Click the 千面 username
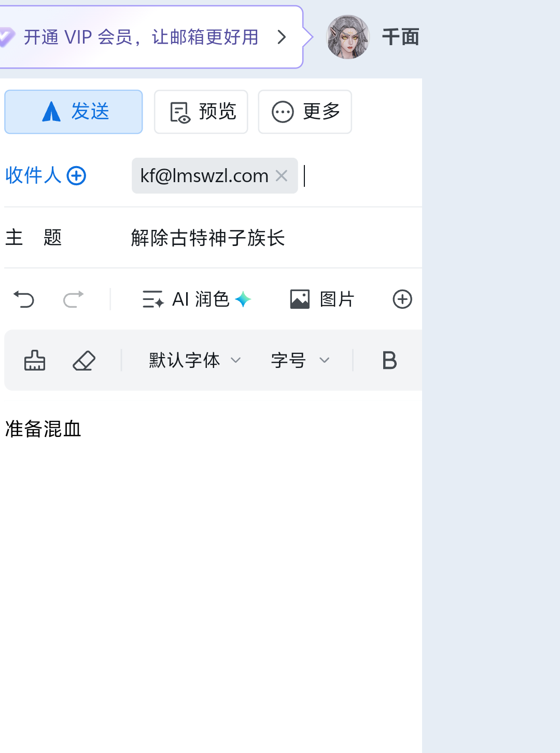Viewport: 560px width, 753px height. (x=401, y=37)
